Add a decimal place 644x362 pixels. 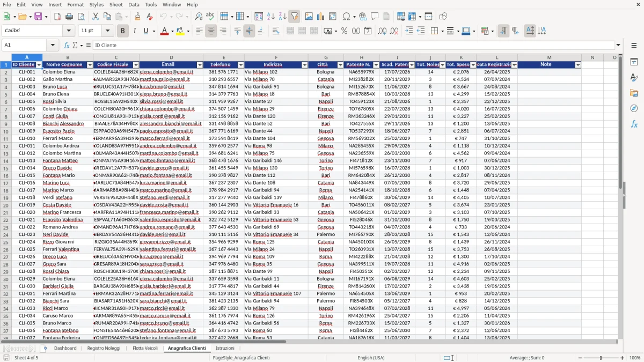pyautogui.click(x=382, y=31)
